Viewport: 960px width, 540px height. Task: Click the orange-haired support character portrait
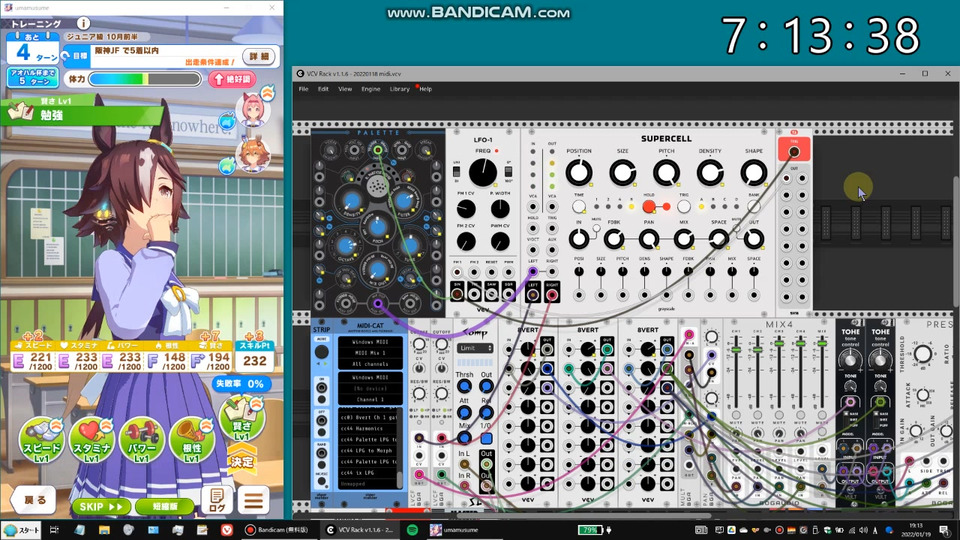click(253, 154)
